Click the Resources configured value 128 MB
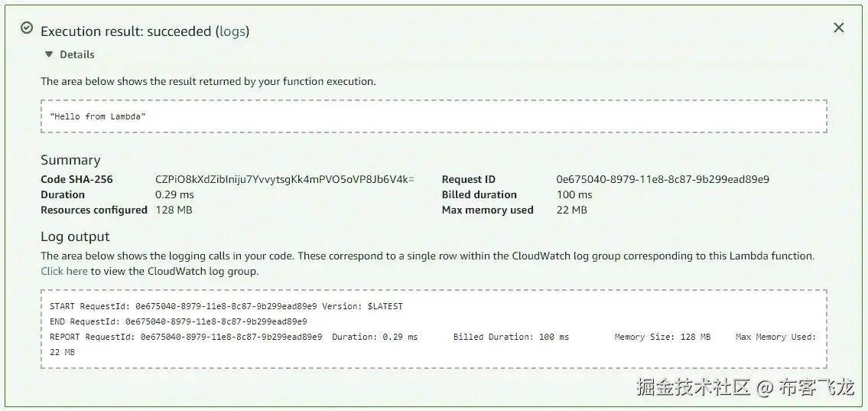Viewport: 868px width, 411px height. 174,210
